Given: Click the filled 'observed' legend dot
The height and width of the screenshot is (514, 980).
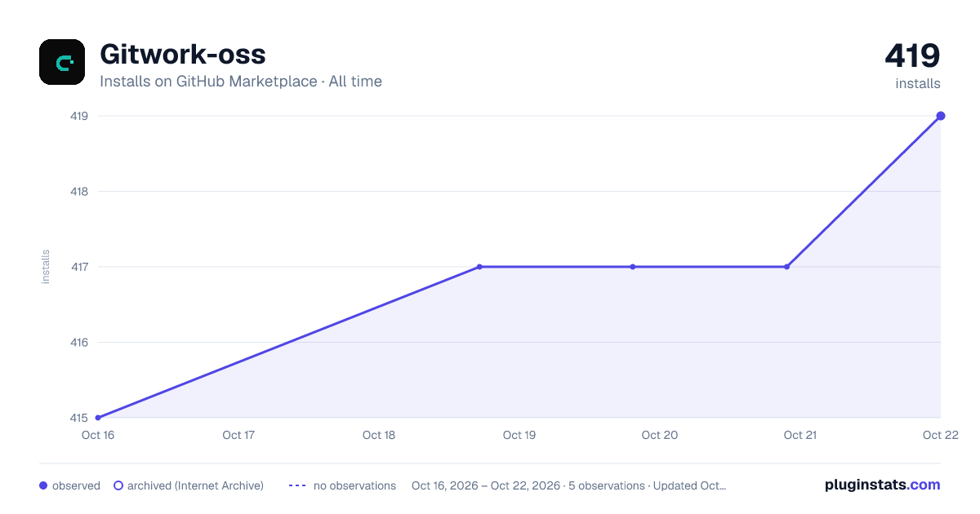Looking at the screenshot, I should 43,485.
